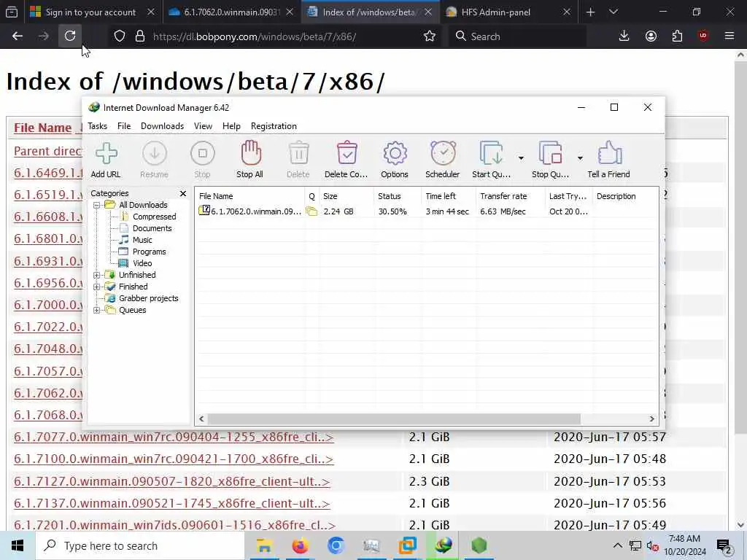Open the Tasks menu
Screen dimensions: 747x560
pos(97,126)
